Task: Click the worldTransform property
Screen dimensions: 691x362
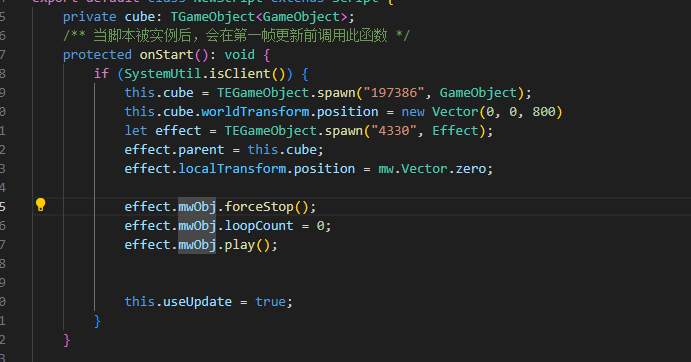Action: [255, 112]
